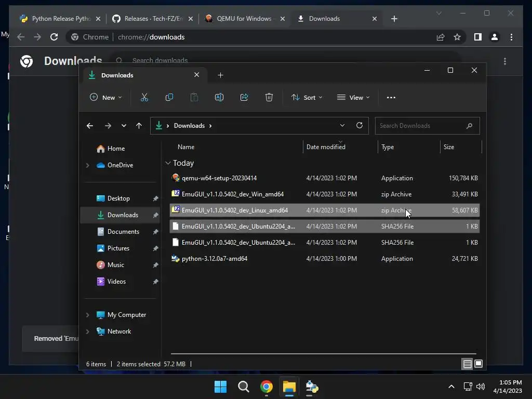Screen dimensions: 532x399
Task: Open Chrome side panel icon
Action: (x=478, y=37)
